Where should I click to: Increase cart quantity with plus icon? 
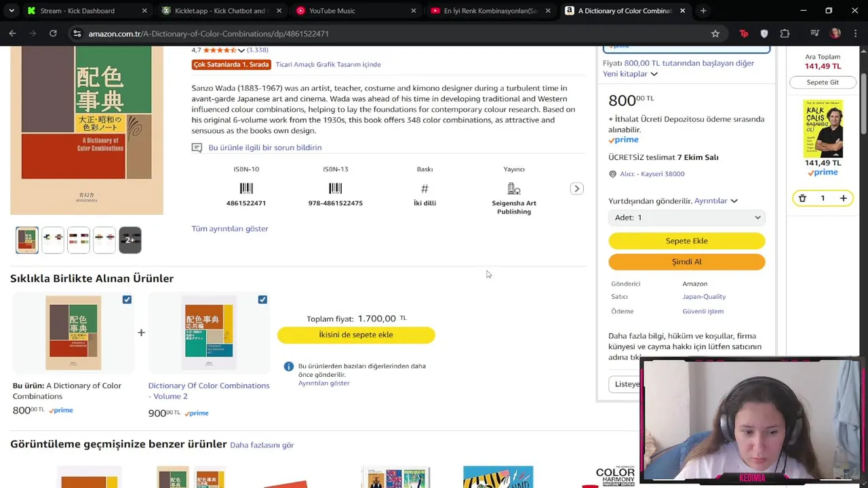843,198
